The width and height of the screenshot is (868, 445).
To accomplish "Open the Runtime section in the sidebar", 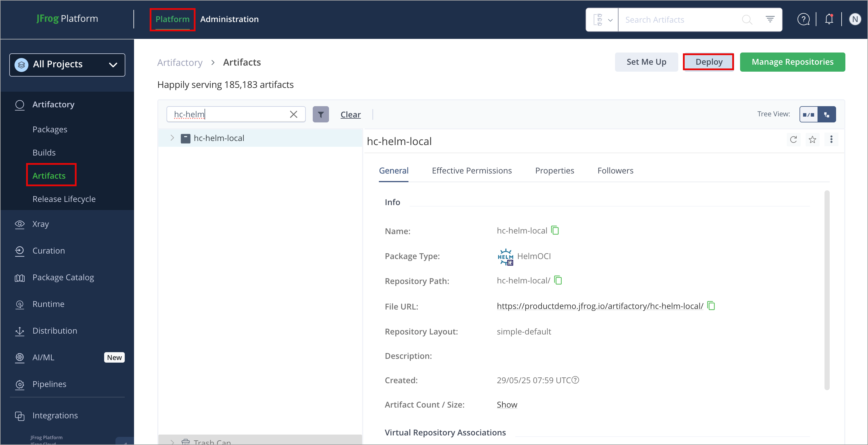I will click(48, 304).
